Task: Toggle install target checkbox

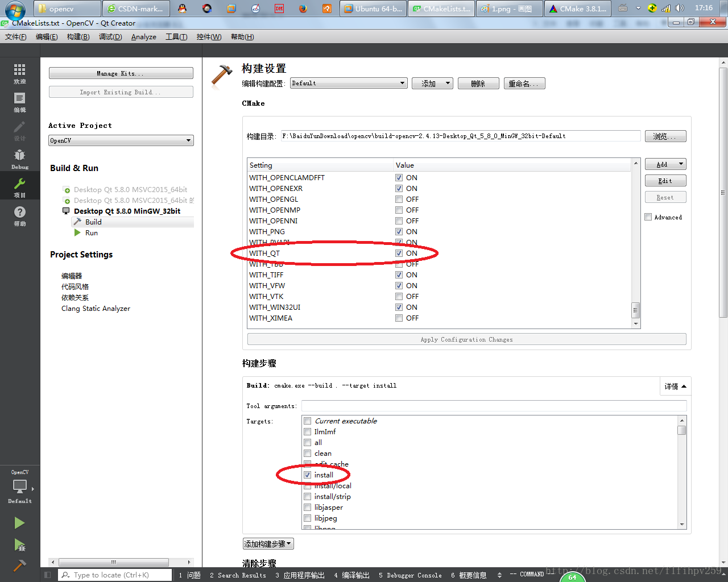Action: [307, 475]
